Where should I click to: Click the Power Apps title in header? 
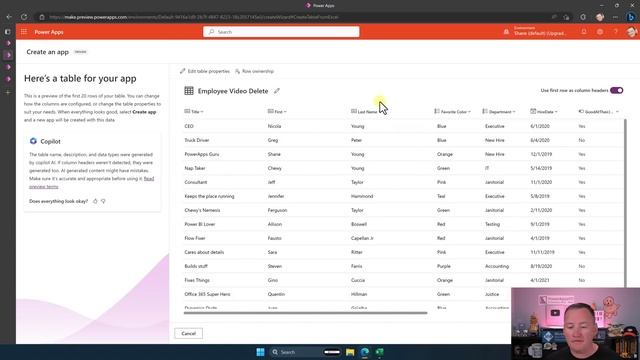pos(49,32)
